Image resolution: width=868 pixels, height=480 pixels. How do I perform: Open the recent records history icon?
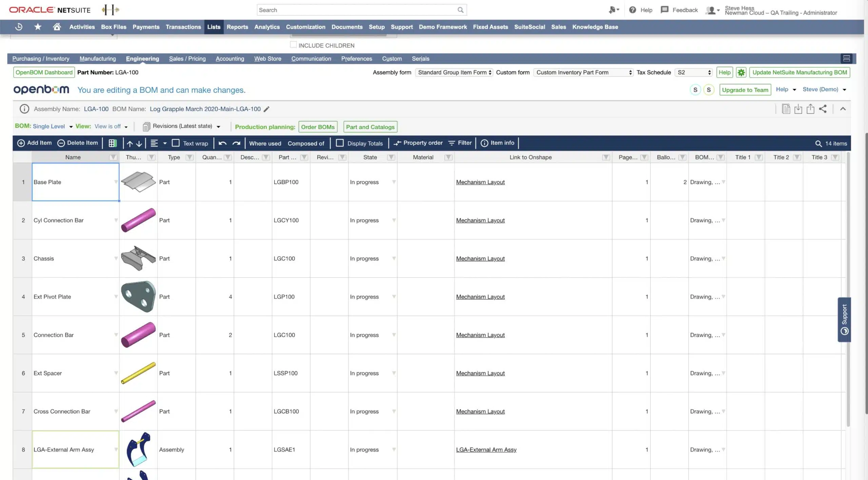(x=19, y=27)
